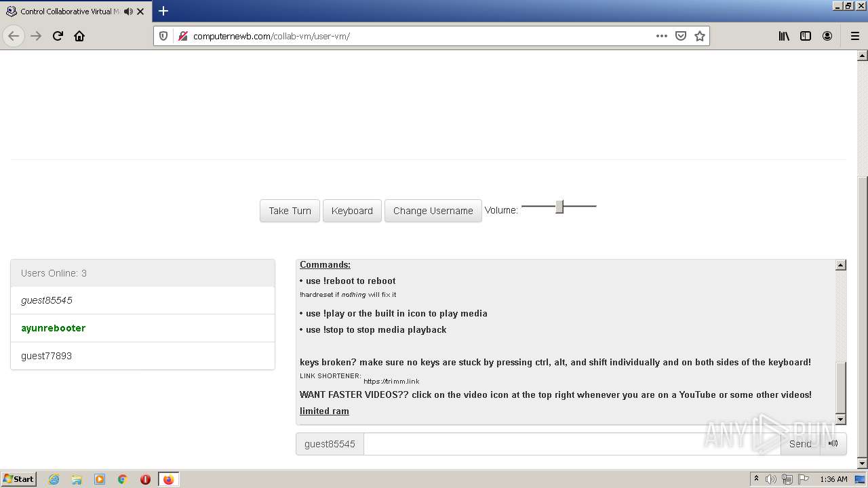Focus the chat message input field

[572, 444]
